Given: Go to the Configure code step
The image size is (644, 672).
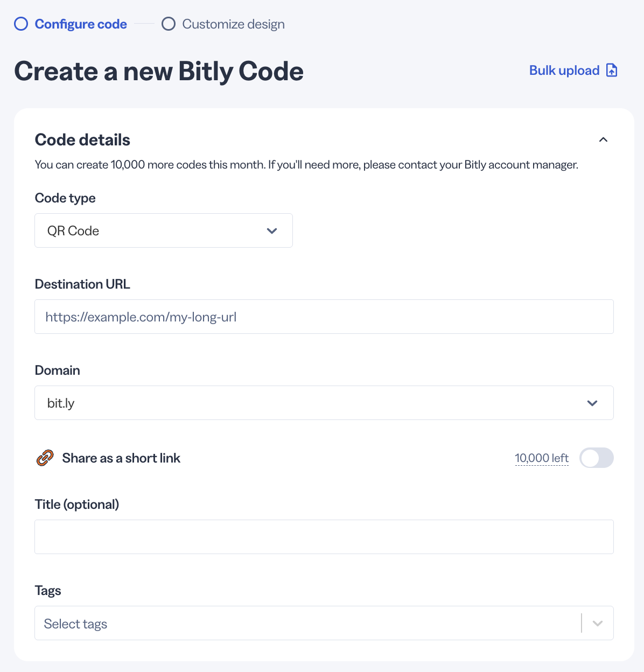Looking at the screenshot, I should point(81,24).
